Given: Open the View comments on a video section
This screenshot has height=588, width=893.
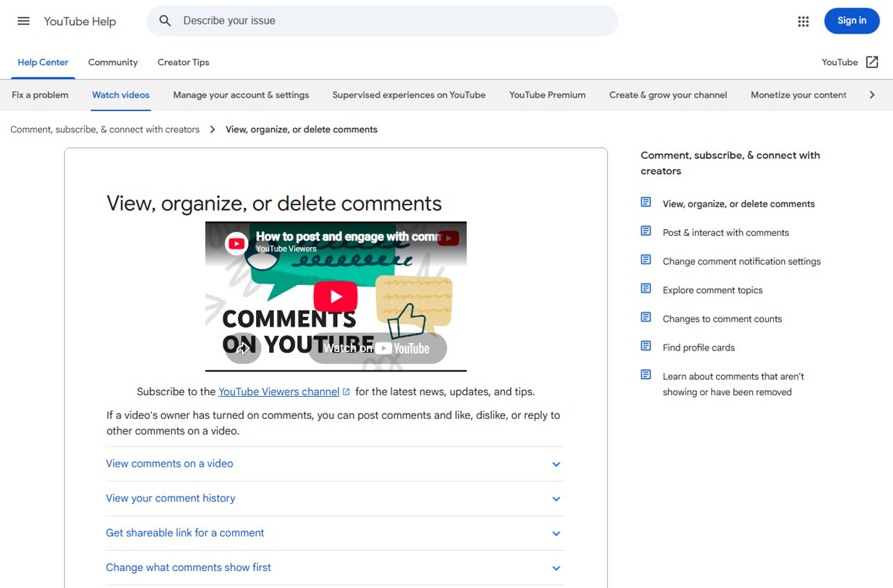Looking at the screenshot, I should click(335, 464).
